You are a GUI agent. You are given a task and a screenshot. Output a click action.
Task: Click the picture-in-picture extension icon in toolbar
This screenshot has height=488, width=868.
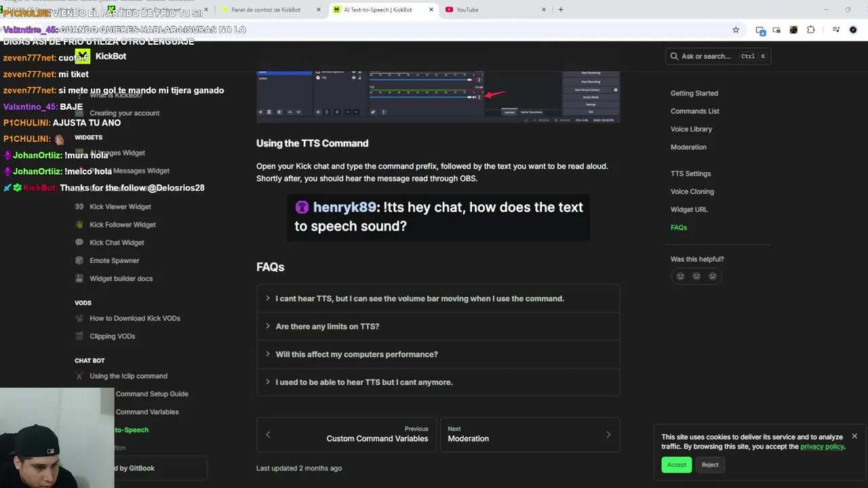(776, 30)
